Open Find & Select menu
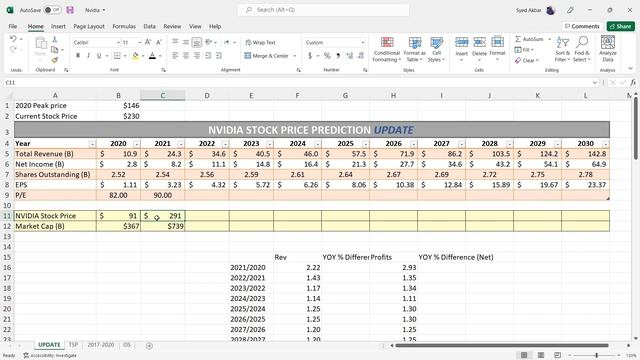Screen dimensions: 640x360 coord(582,49)
